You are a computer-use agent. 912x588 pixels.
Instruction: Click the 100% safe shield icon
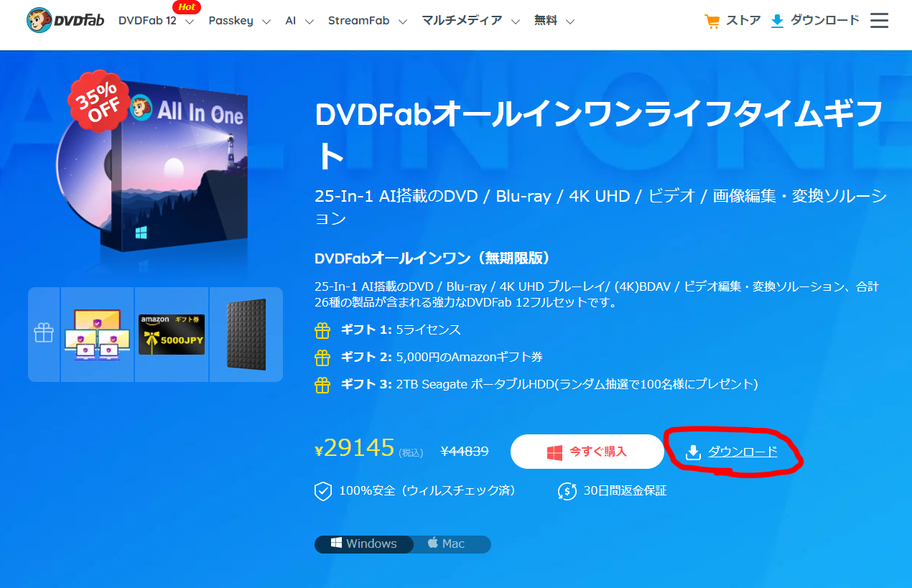click(x=323, y=491)
